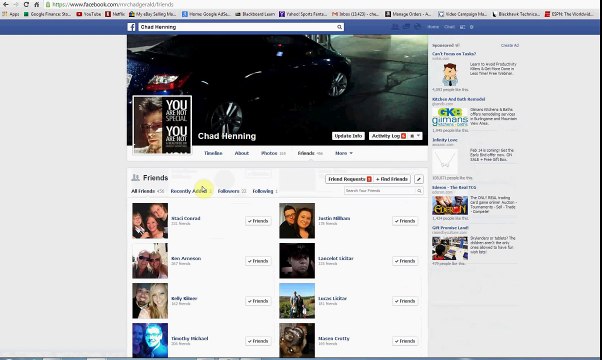Click the Update Info button
Image resolution: width=602 pixels, height=360 pixels.
coord(348,136)
